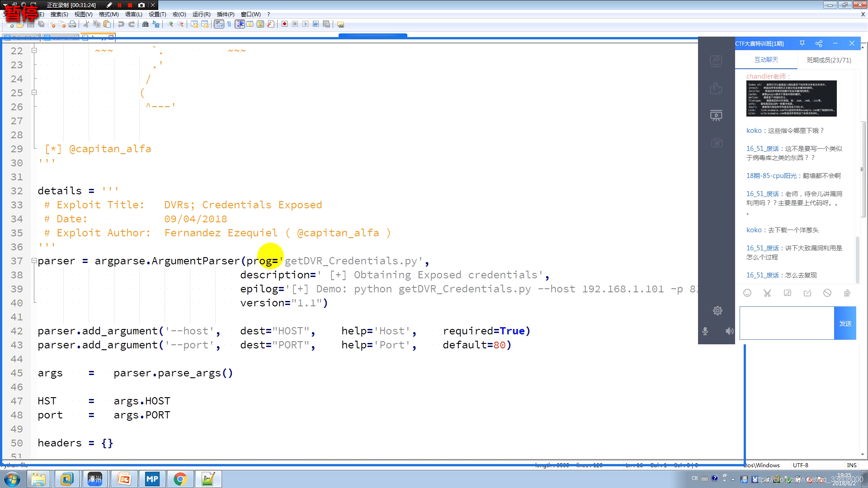The width and height of the screenshot is (868, 488).
Task: Toggle word wrap in the toolbar
Action: point(219,24)
